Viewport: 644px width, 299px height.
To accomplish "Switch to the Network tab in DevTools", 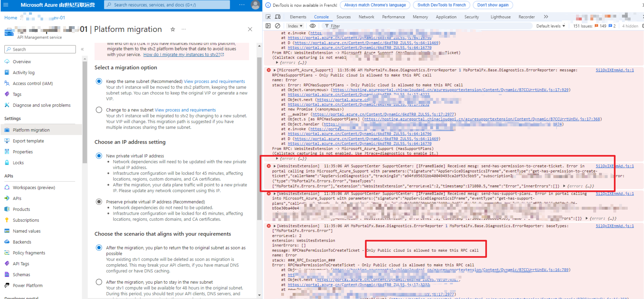I will click(366, 17).
